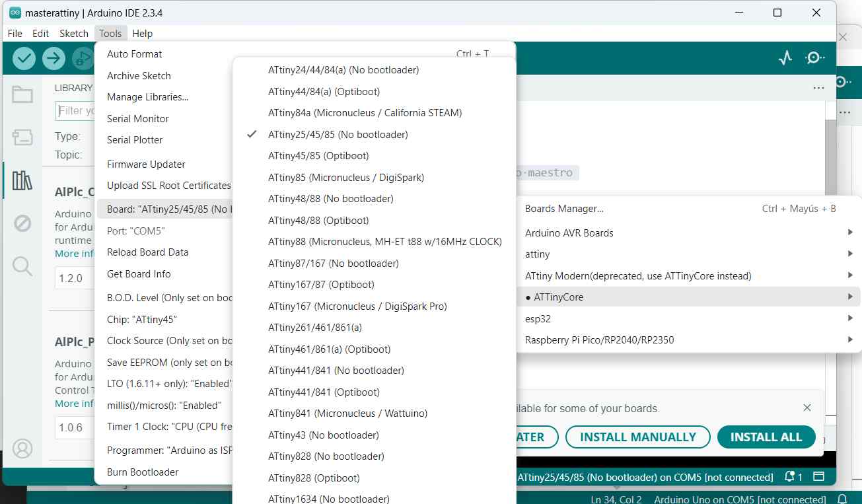Toggle the bottom panel icon in status bar

(819, 477)
